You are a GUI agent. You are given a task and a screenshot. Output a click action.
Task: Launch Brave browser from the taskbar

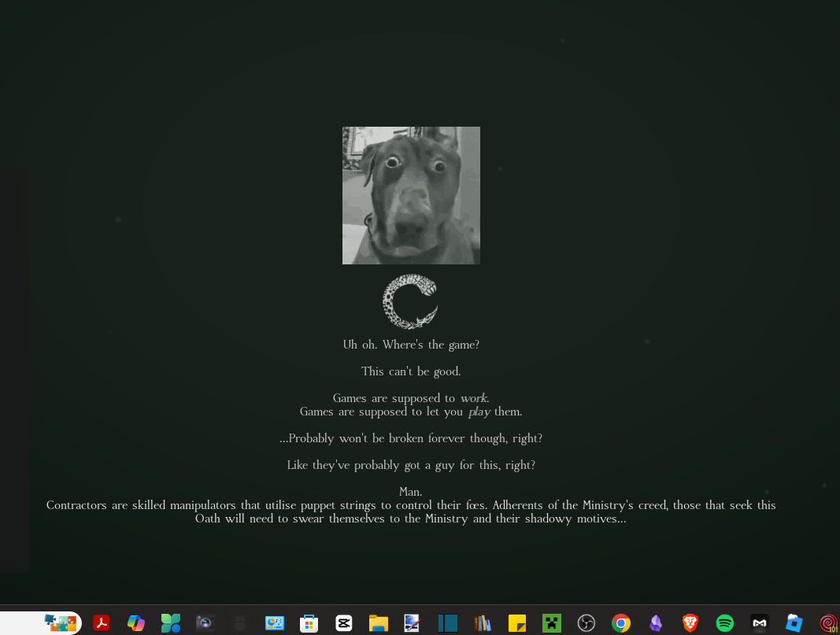coord(690,623)
